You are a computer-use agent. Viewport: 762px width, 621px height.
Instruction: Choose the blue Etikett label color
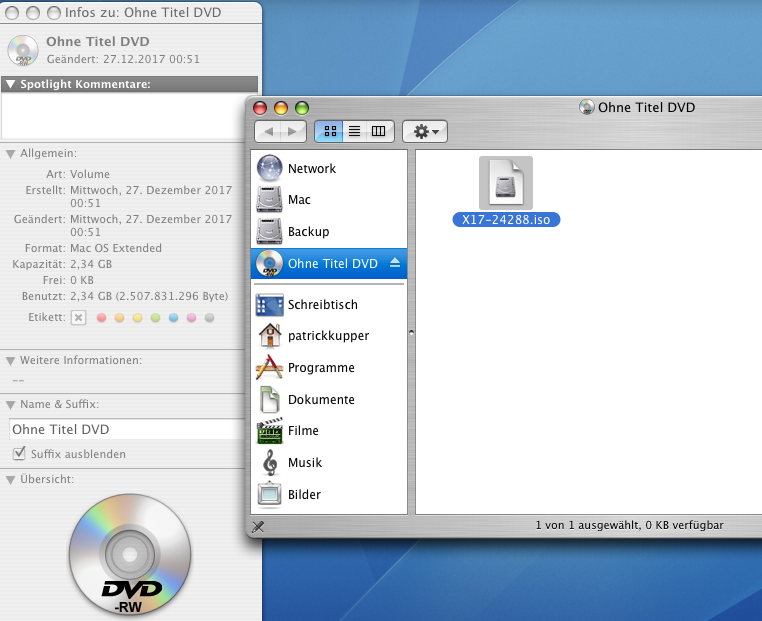[173, 318]
